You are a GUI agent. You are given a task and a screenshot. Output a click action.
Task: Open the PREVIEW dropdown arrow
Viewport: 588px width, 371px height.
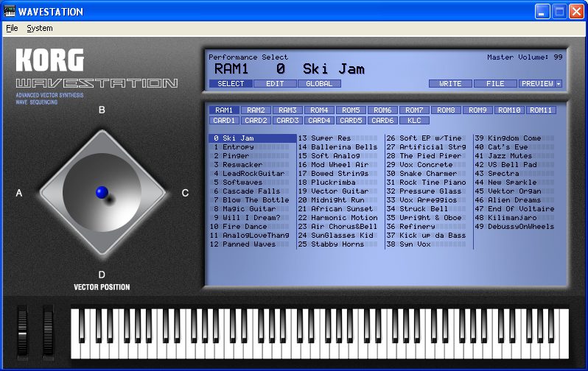(559, 84)
